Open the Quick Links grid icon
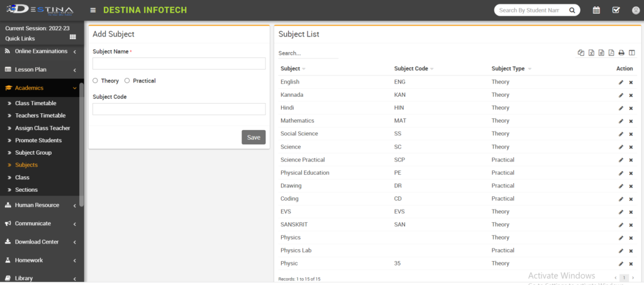The height and width of the screenshot is (285, 644). (x=72, y=38)
